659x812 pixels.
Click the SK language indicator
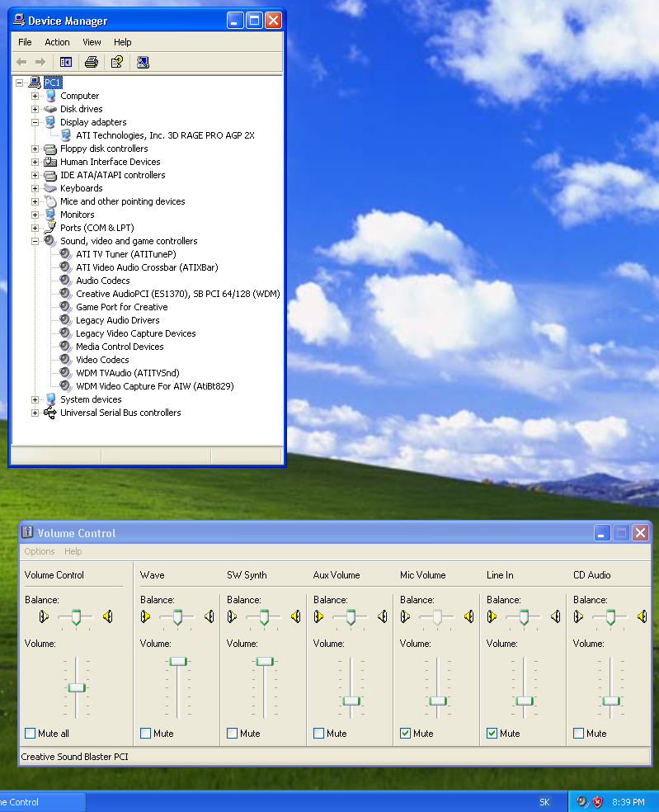544,802
